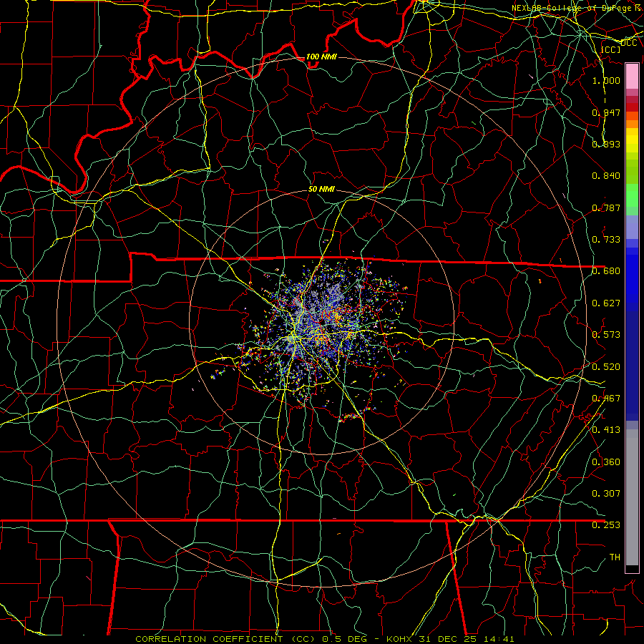Click the 0.360 legend value
Screen dimensions: 644x644
[x=606, y=462]
